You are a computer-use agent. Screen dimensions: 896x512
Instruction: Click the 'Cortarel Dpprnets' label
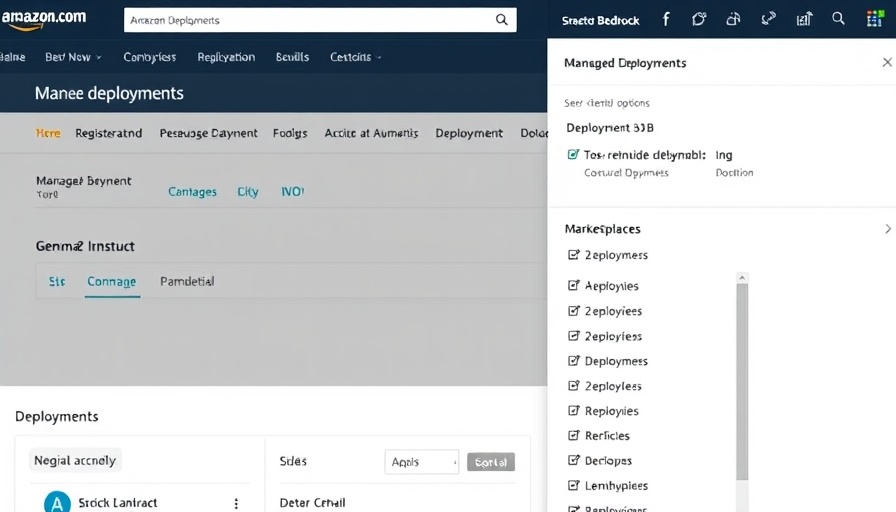click(626, 173)
